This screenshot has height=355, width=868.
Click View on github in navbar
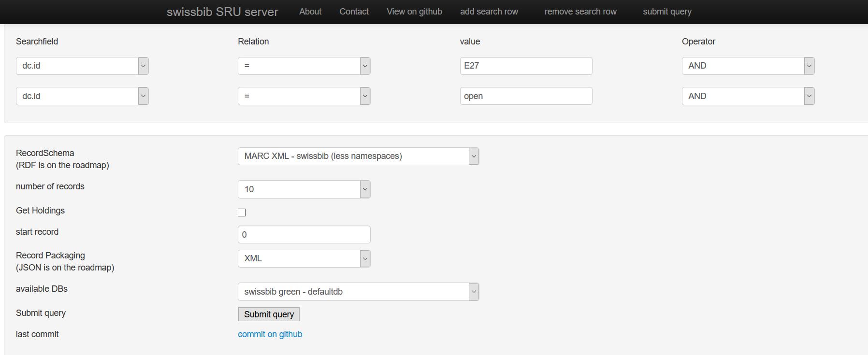(414, 12)
